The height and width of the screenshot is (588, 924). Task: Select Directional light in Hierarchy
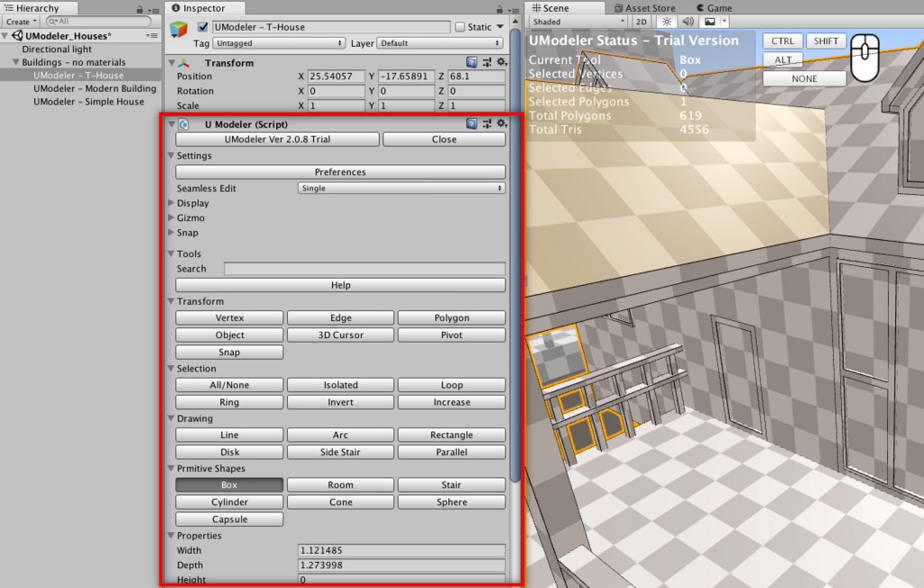tap(57, 50)
